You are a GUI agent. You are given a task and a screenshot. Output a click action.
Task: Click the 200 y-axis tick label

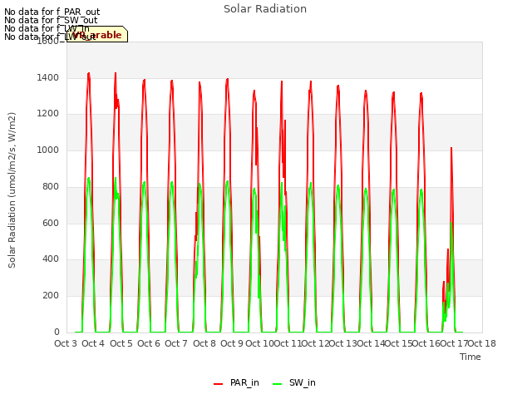coord(51,296)
